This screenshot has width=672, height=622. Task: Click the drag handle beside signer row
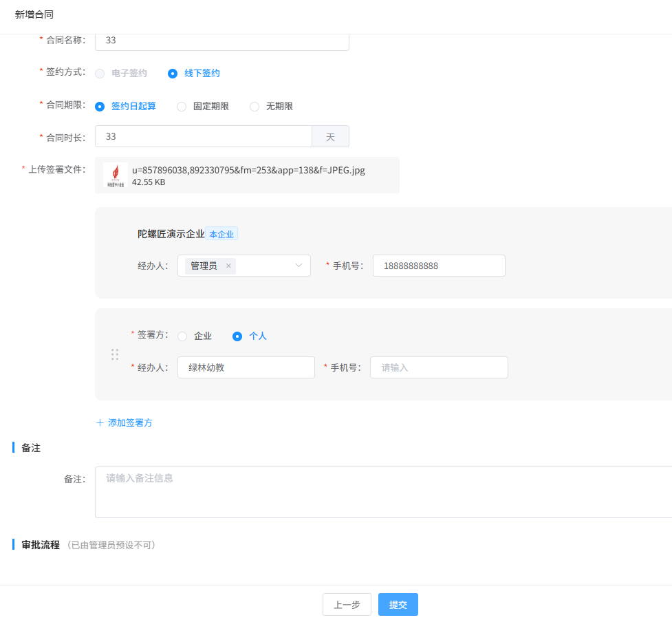(x=115, y=354)
